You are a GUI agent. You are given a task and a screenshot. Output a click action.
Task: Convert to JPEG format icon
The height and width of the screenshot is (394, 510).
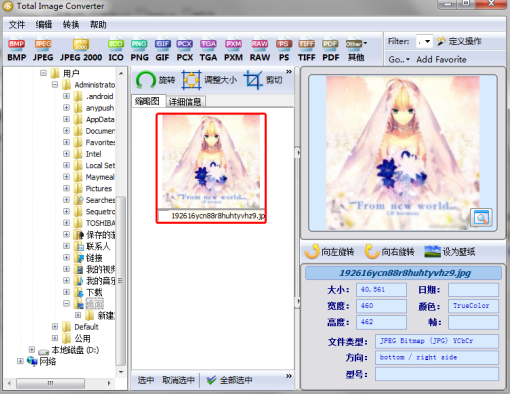(43, 50)
